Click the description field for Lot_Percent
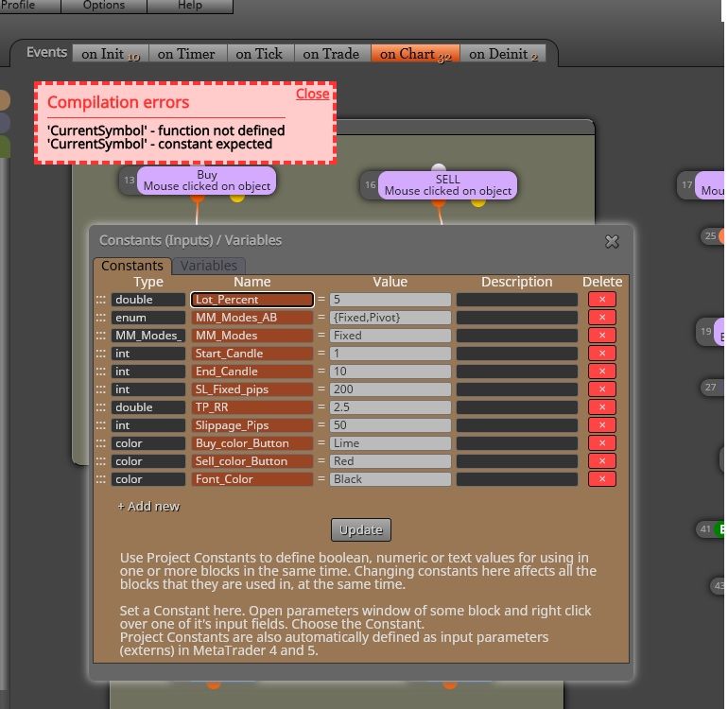The height and width of the screenshot is (709, 728). pyautogui.click(x=517, y=300)
